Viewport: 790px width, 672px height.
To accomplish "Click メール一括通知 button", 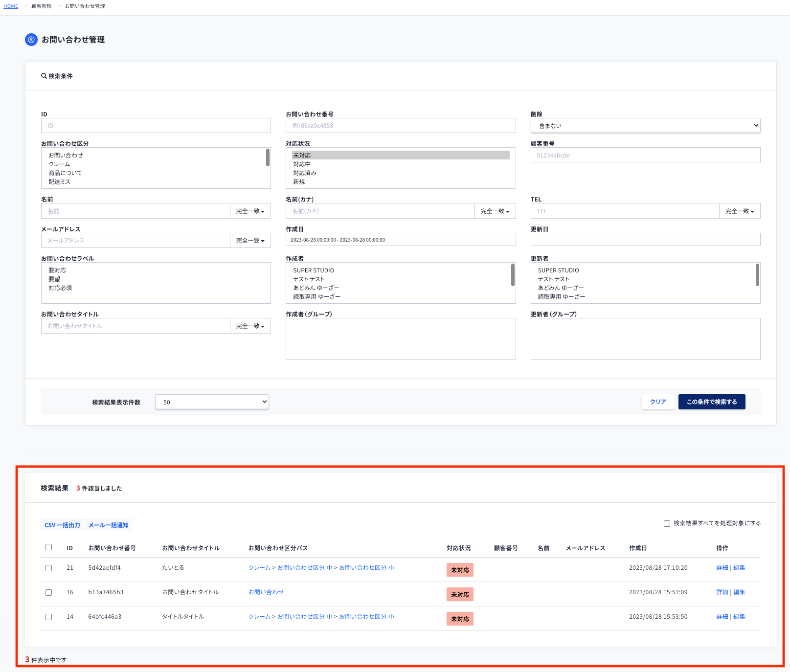I will click(x=109, y=525).
